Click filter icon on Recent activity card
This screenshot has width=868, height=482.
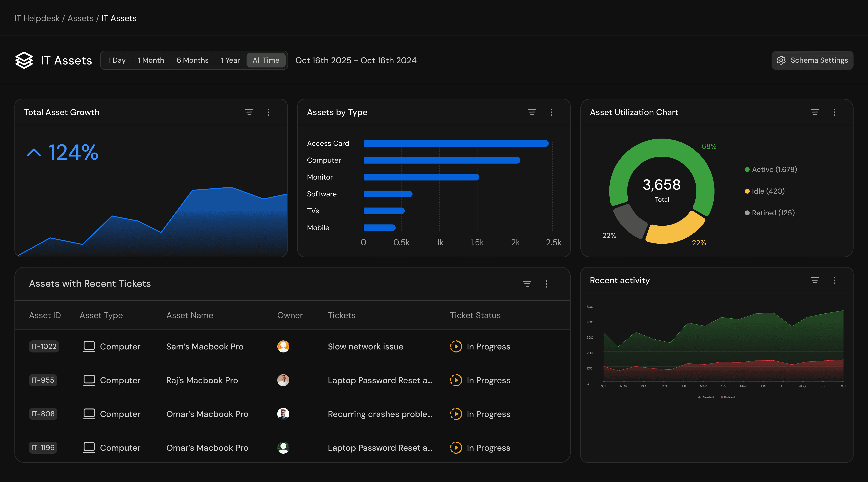coord(814,280)
